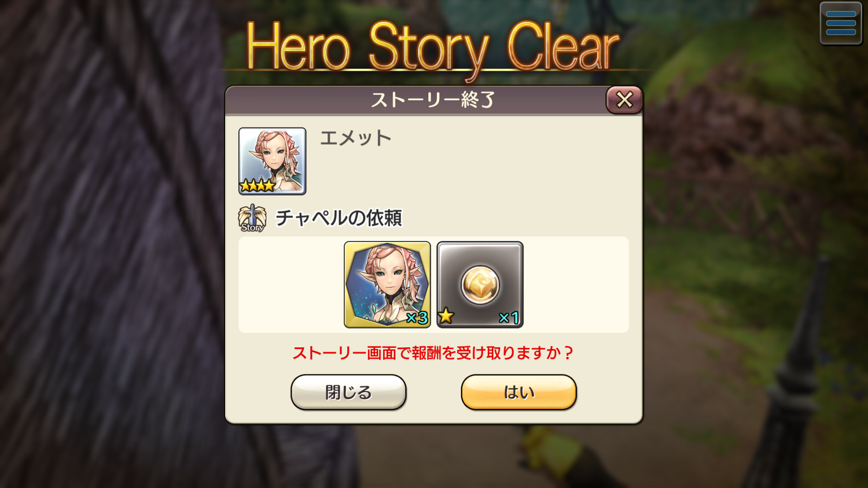Viewport: 868px width, 488px height.
Task: Select the gold coin reward ×1
Action: [x=480, y=285]
